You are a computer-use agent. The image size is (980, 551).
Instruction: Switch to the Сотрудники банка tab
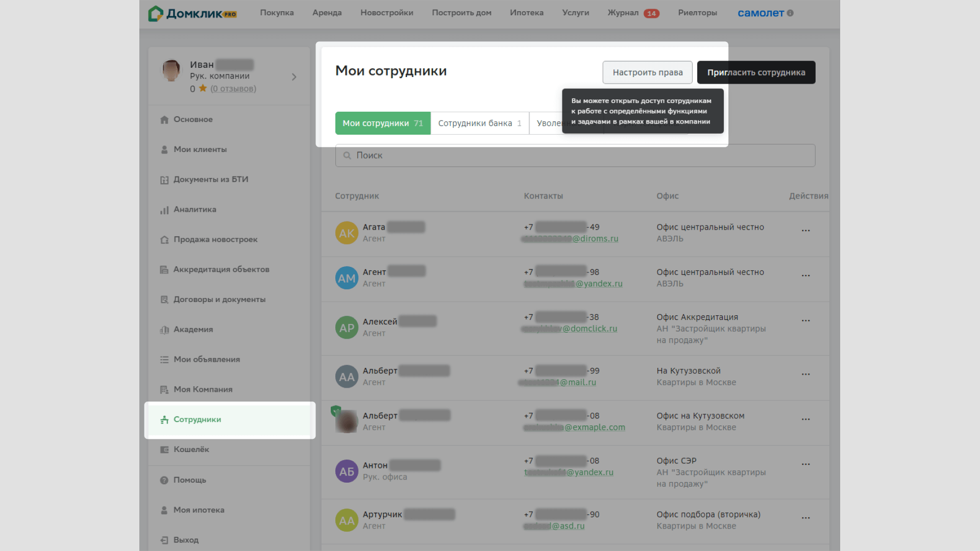(480, 123)
